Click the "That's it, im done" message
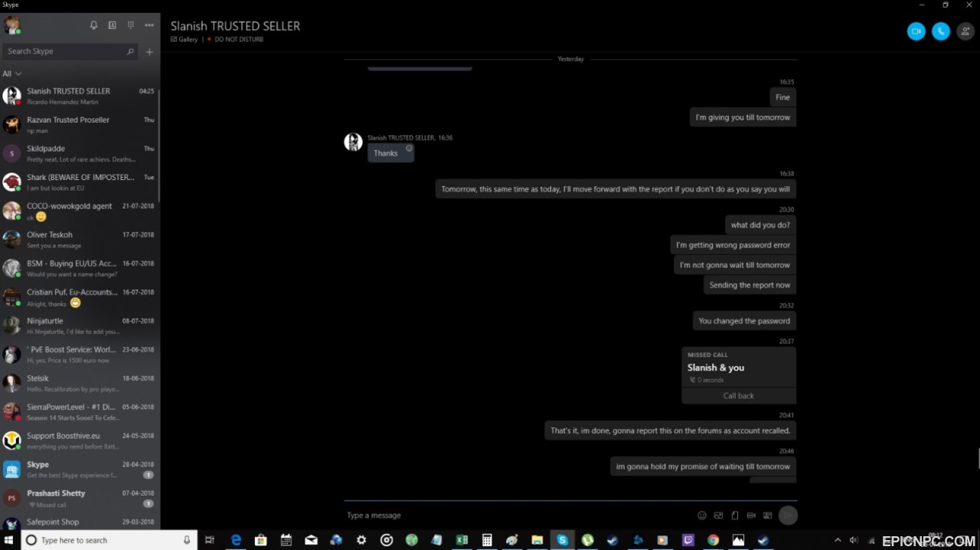The image size is (980, 550). pos(670,431)
